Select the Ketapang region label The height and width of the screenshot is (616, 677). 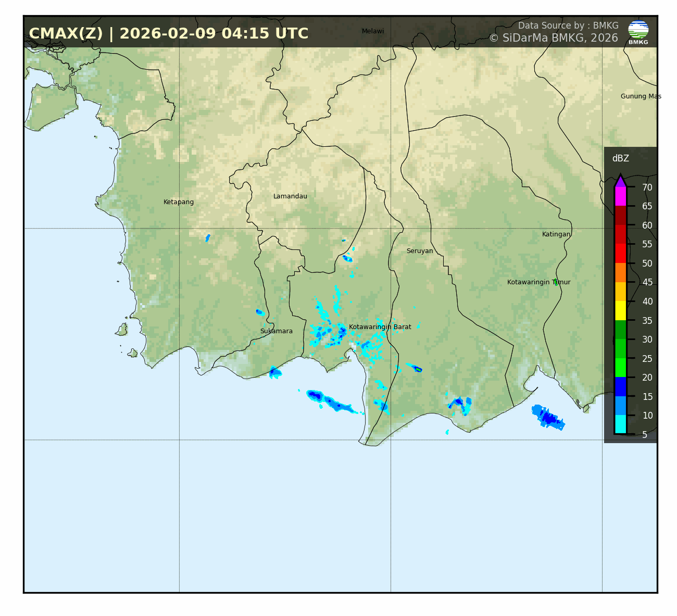pos(179,202)
